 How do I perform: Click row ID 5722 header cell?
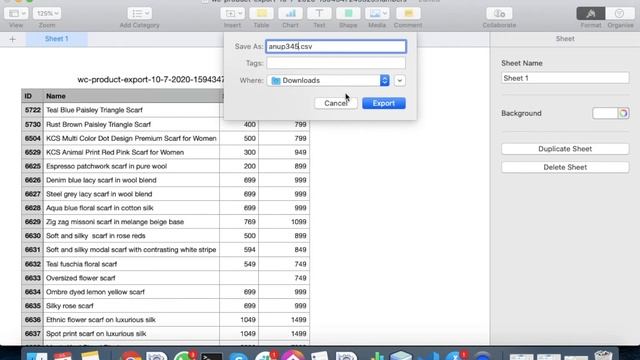(x=32, y=110)
